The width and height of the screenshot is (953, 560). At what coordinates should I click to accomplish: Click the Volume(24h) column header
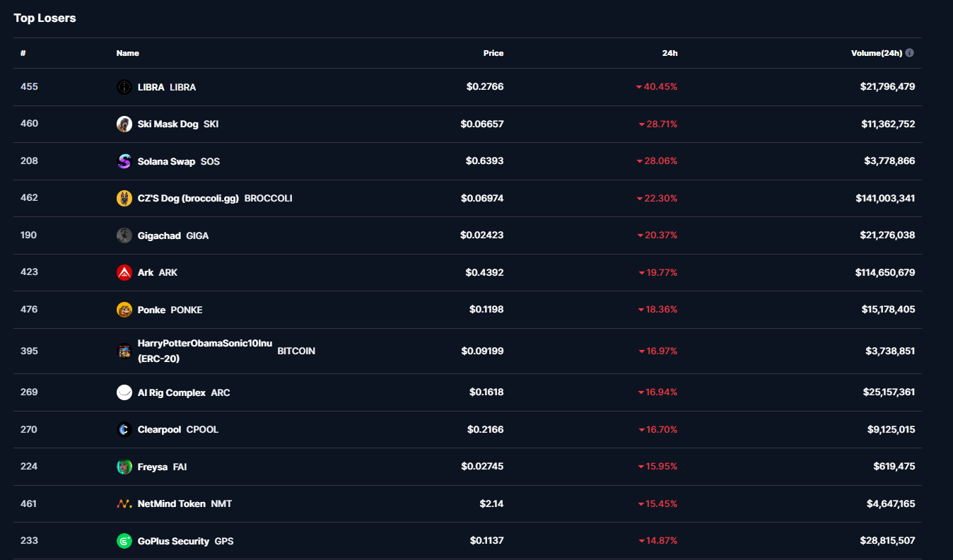click(876, 53)
